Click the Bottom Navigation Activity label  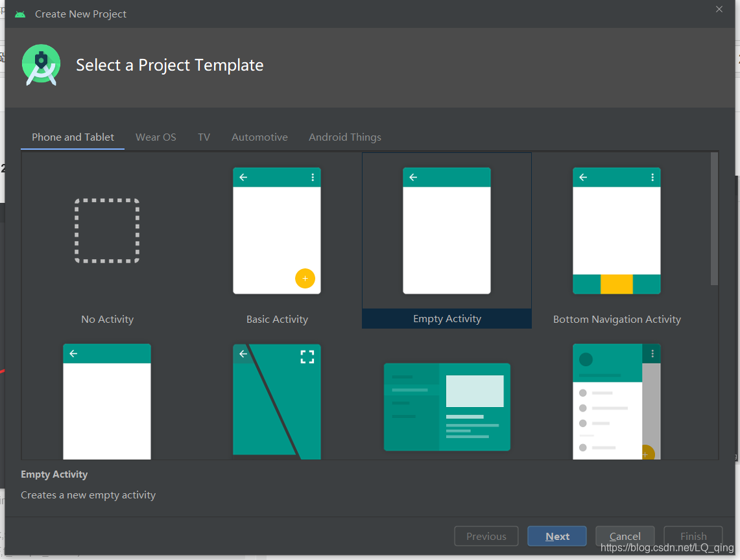pos(617,320)
